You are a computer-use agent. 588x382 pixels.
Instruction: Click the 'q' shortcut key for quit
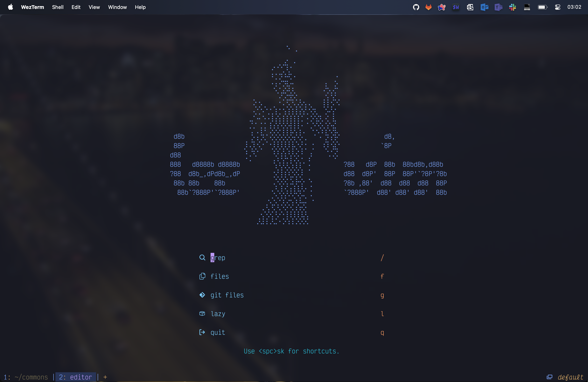pyautogui.click(x=382, y=333)
